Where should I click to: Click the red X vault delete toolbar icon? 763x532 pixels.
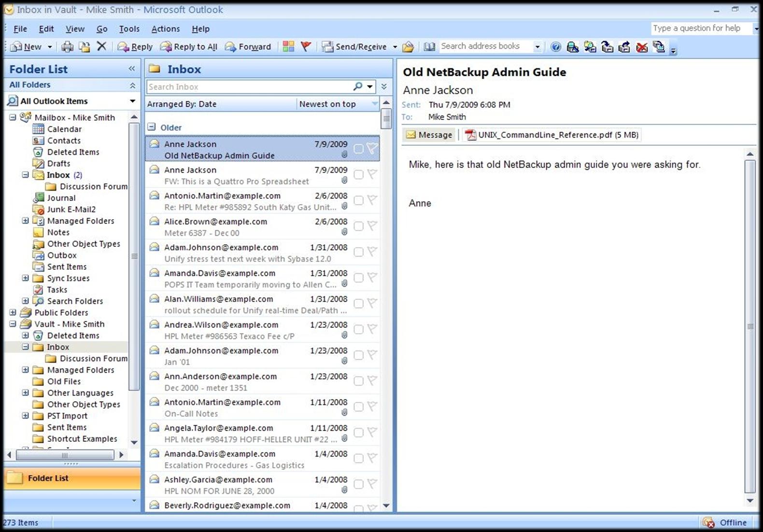click(642, 47)
